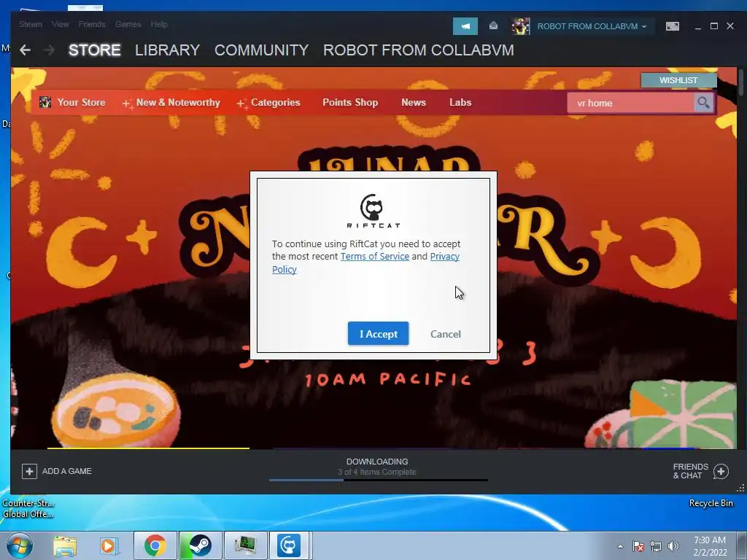This screenshot has height=560, width=747.
Task: Go forward with the Steam forward arrow
Action: coord(49,50)
